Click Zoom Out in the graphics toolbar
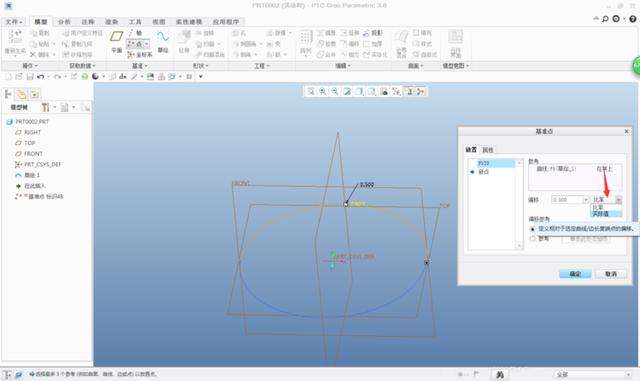 click(x=335, y=91)
